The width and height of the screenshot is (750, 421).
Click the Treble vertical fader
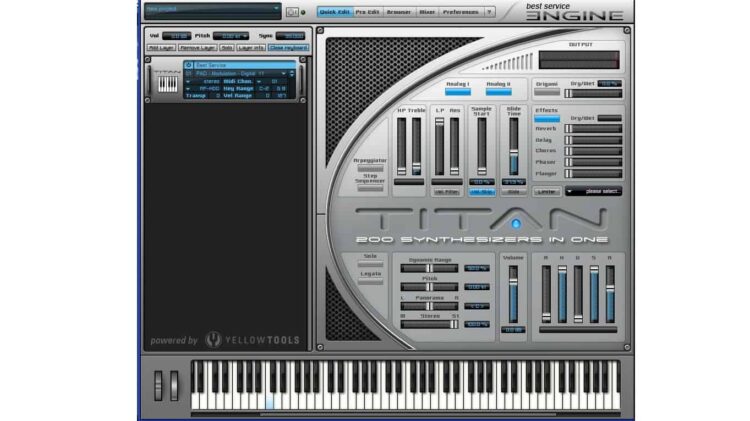coord(417,146)
